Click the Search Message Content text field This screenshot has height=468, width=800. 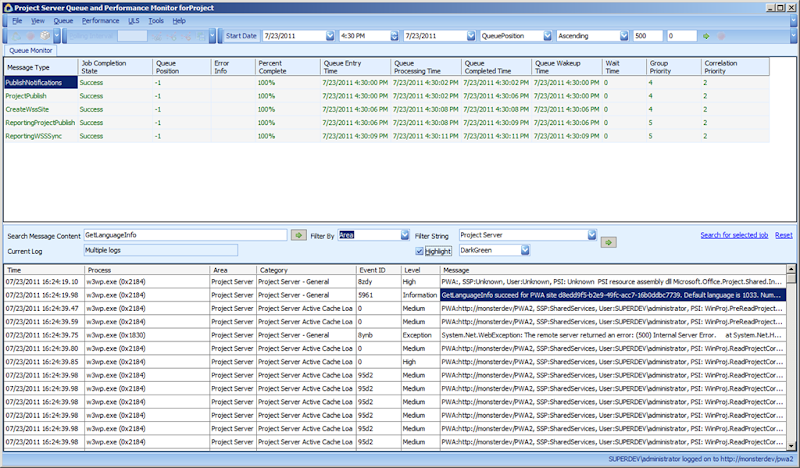[185, 235]
